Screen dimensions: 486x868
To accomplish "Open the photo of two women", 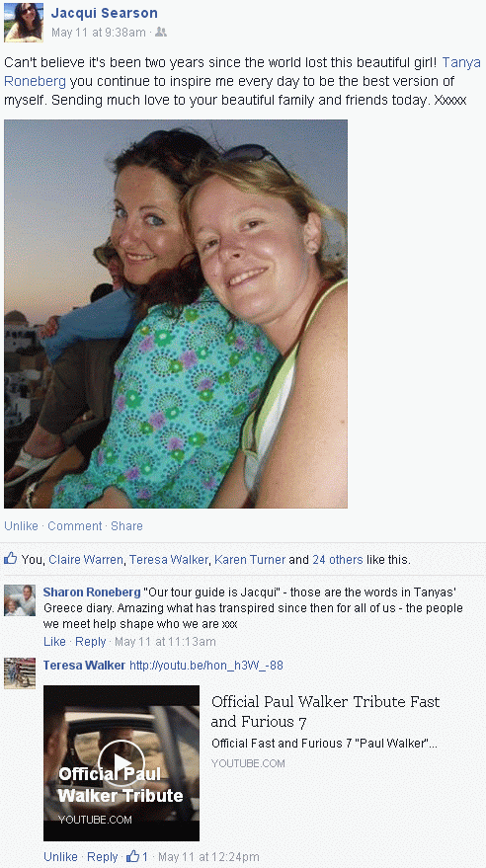I will coord(176,314).
